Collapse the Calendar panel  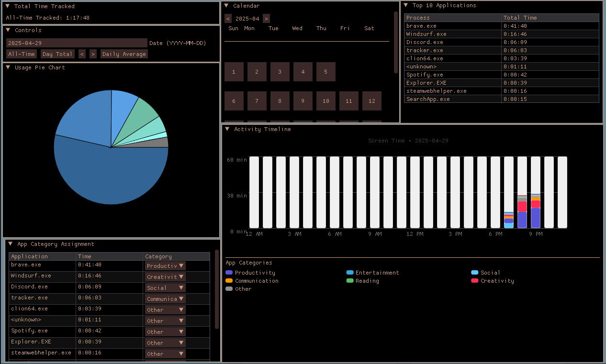click(x=226, y=6)
